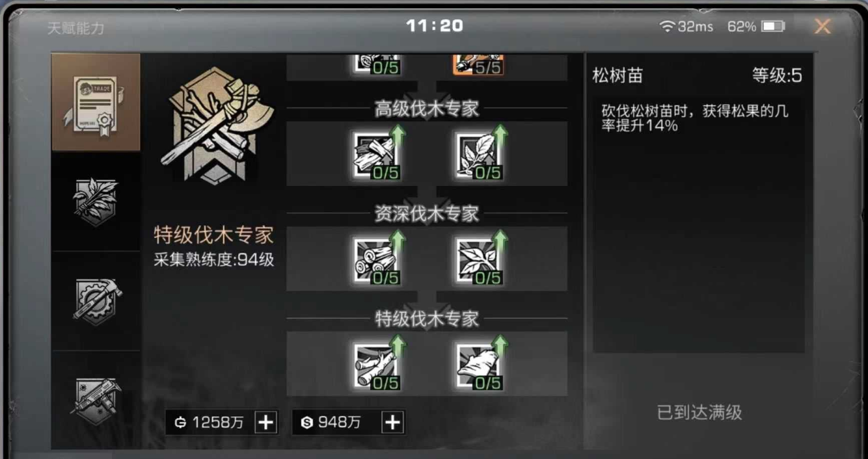The image size is (868, 459).
Task: Select branch logs talent under 特级伐木专家
Action: click(x=376, y=365)
